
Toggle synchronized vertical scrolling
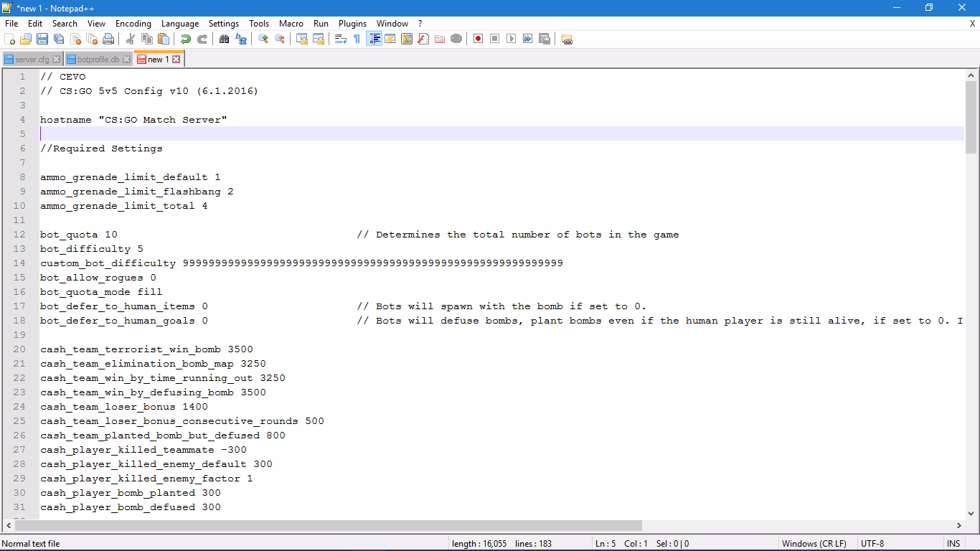(302, 39)
